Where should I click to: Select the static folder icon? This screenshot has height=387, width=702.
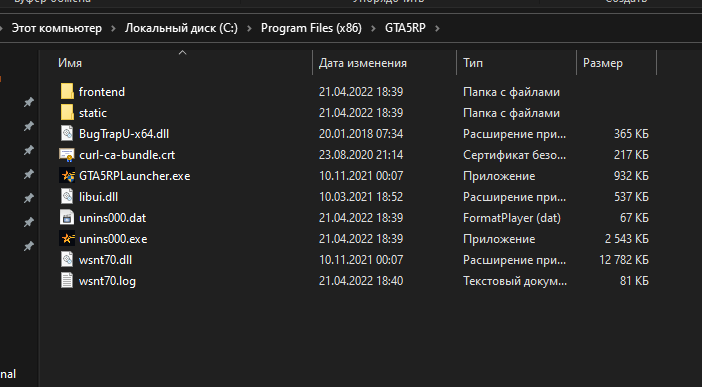(67, 112)
